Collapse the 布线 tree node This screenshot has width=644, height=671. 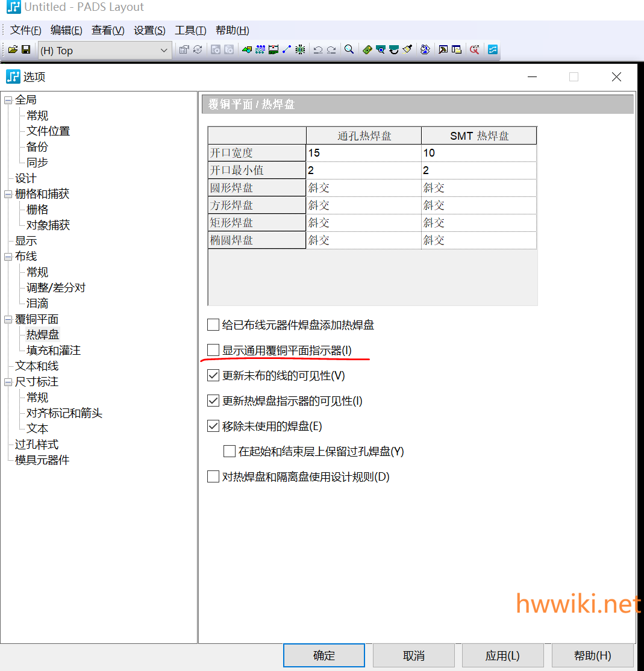pyautogui.click(x=8, y=257)
